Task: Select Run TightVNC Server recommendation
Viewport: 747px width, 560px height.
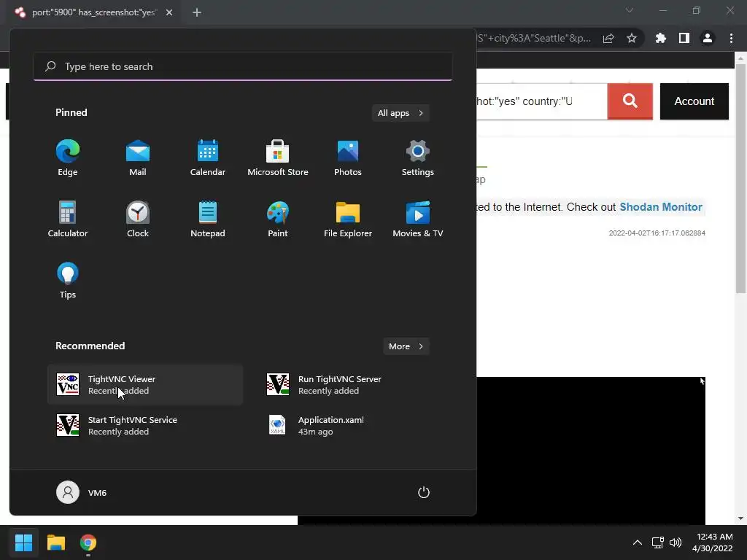Action: (355, 385)
